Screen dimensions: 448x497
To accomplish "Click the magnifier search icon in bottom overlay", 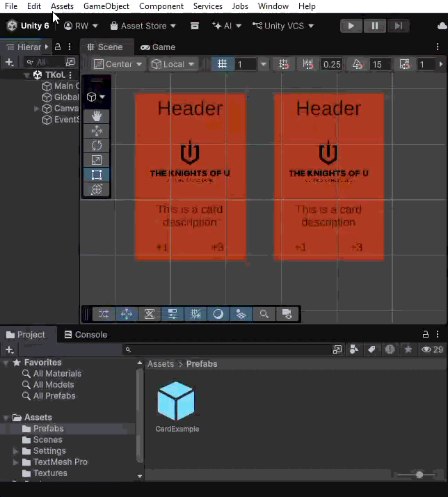I will pyautogui.click(x=264, y=314).
